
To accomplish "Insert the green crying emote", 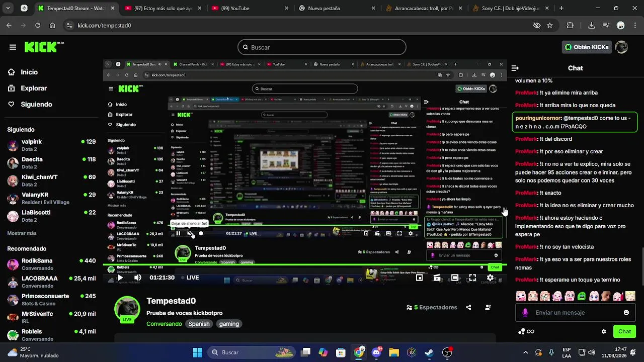I will click(582, 296).
